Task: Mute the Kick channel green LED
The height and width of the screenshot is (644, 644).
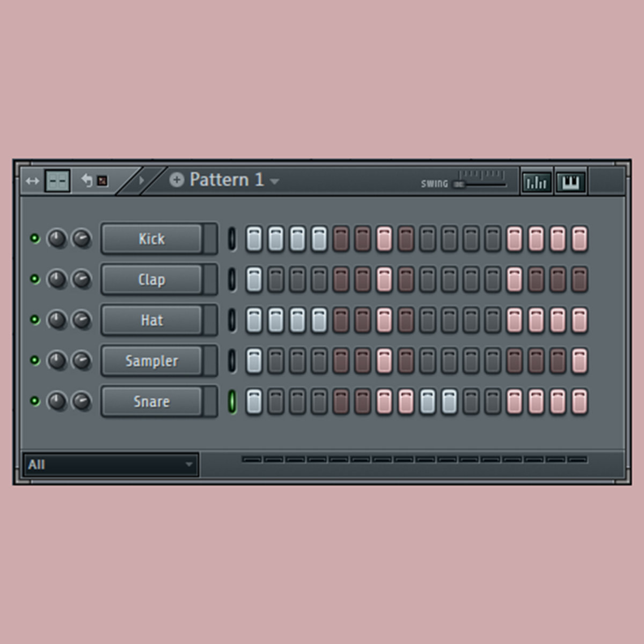Action: coord(35,238)
